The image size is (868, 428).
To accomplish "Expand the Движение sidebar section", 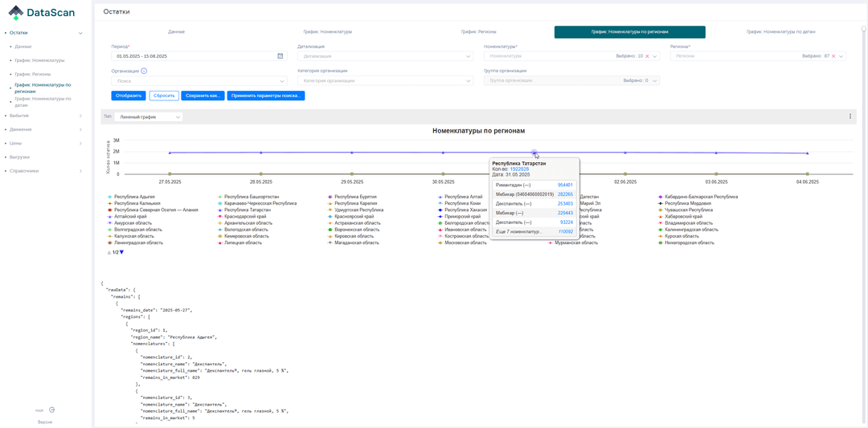I will (x=80, y=129).
